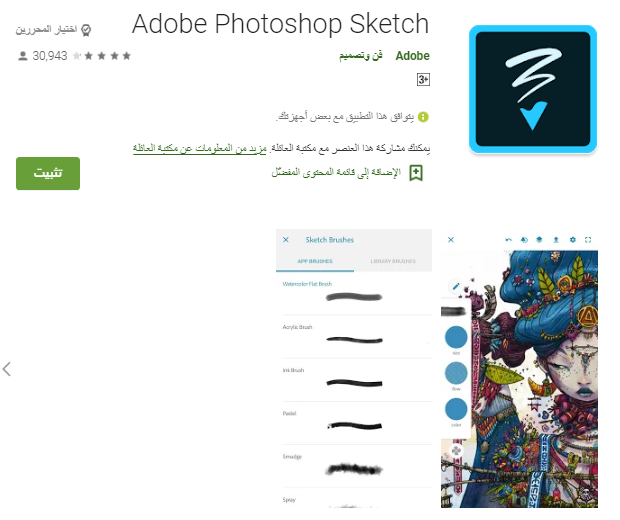Screen dimensions: 620x520
Task: Click the green install button
Action: click(48, 174)
